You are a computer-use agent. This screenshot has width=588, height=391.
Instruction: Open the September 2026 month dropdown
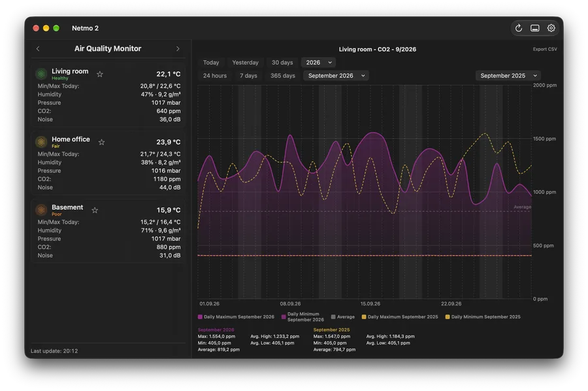pos(336,76)
